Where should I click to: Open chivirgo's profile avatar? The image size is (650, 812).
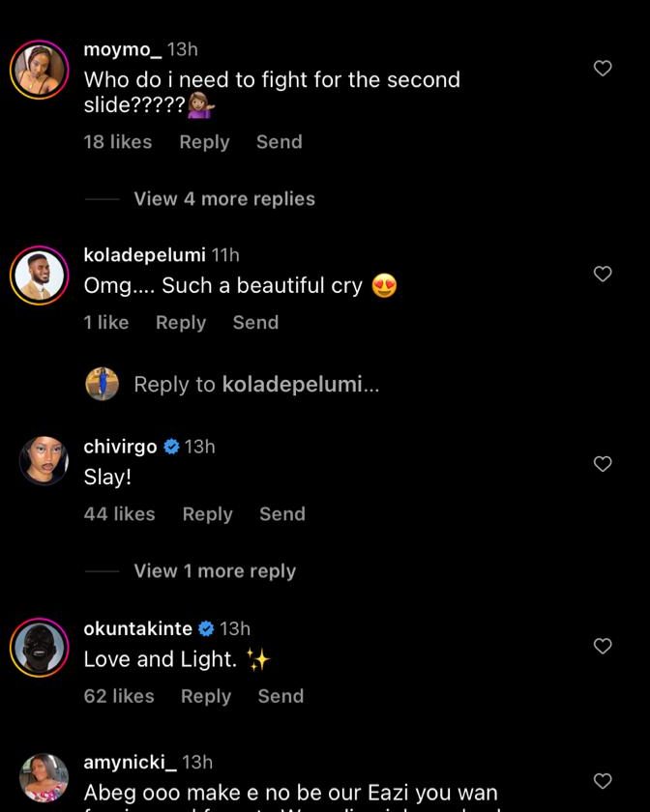point(44,461)
